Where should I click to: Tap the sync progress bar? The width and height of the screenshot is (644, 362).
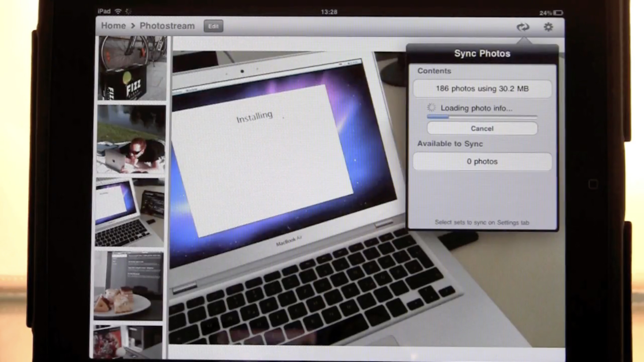click(x=482, y=117)
